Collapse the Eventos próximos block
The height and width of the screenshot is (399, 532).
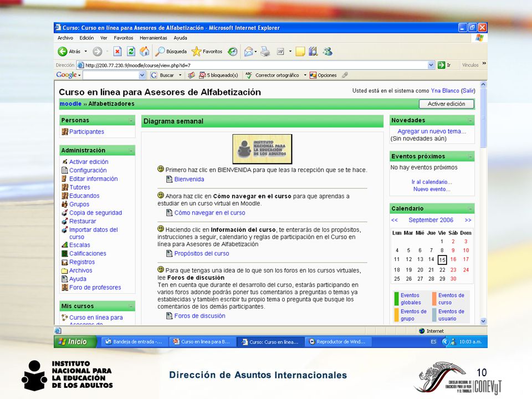coord(470,156)
